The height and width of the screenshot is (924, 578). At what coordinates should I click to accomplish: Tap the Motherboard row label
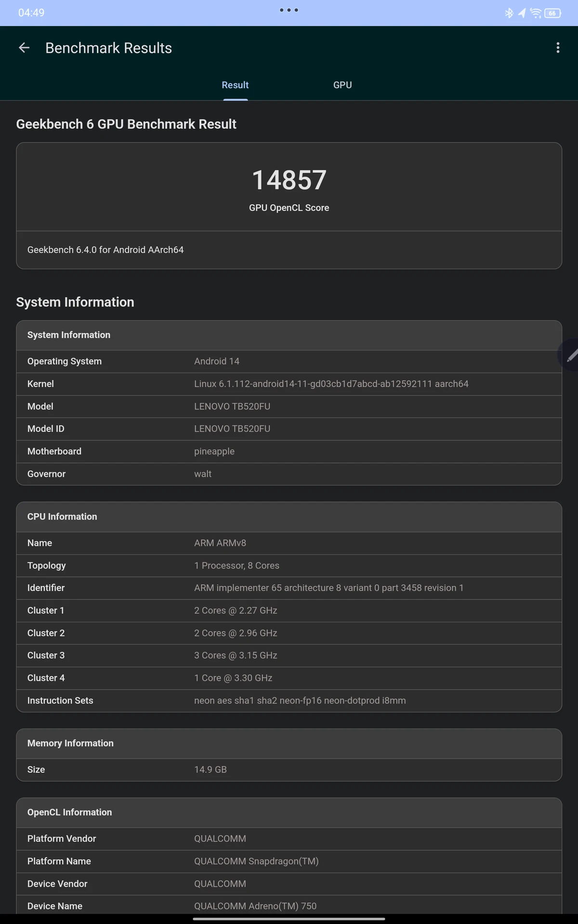coord(54,451)
